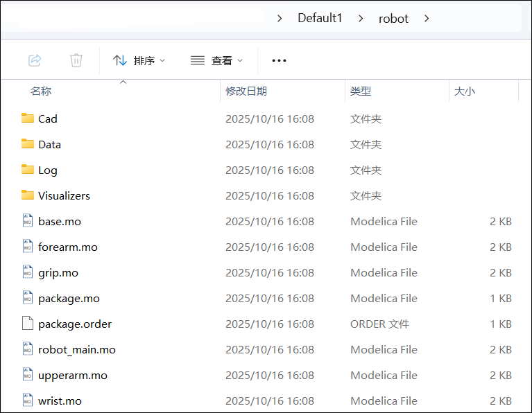Click the package.order blank file icon
Screen dimensions: 532x413
point(28,323)
